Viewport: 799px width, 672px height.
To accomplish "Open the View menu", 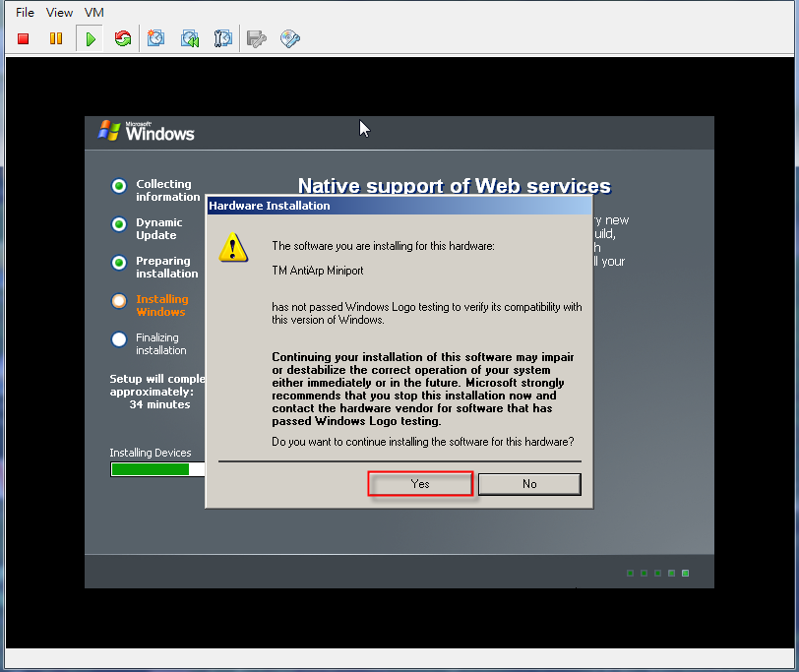I will pyautogui.click(x=59, y=12).
